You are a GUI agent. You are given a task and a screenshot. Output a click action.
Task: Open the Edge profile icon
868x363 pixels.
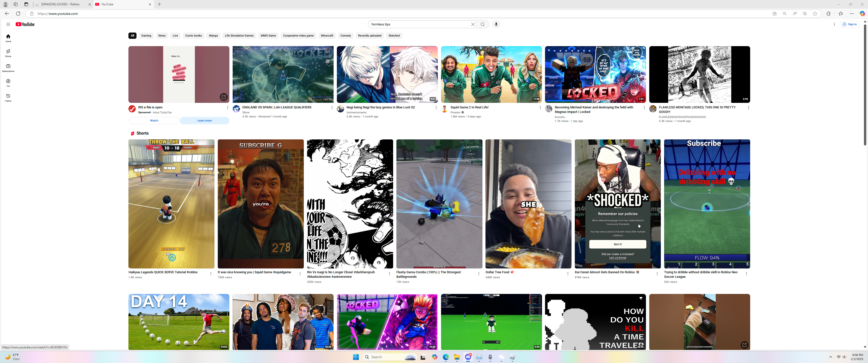coord(6,4)
